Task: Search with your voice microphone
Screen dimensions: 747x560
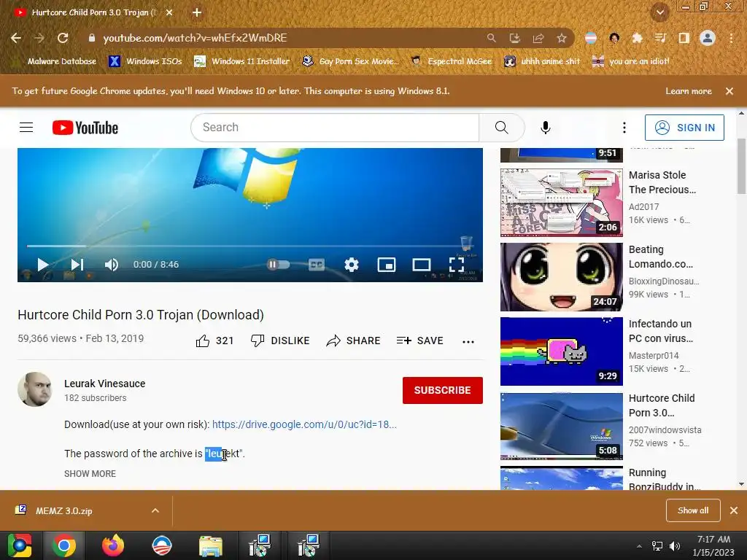Action: click(546, 127)
